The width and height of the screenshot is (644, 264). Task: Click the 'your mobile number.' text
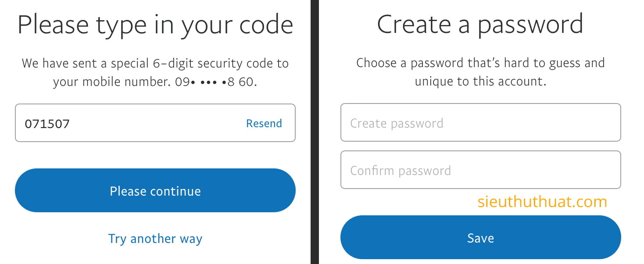111,82
